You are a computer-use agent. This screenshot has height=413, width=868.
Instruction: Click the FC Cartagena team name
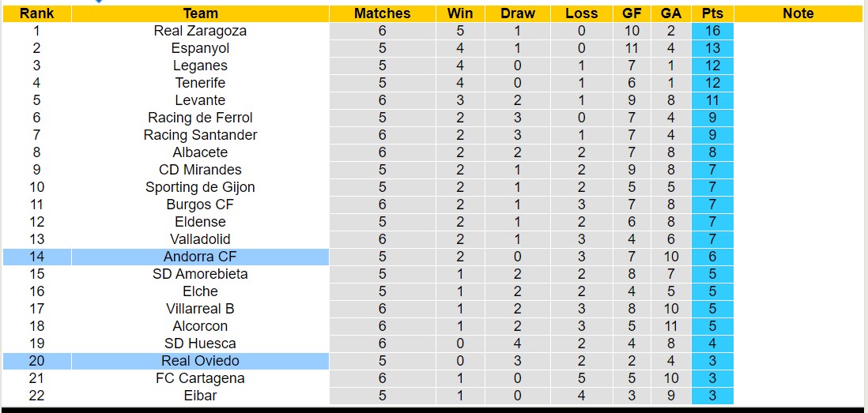click(x=200, y=378)
